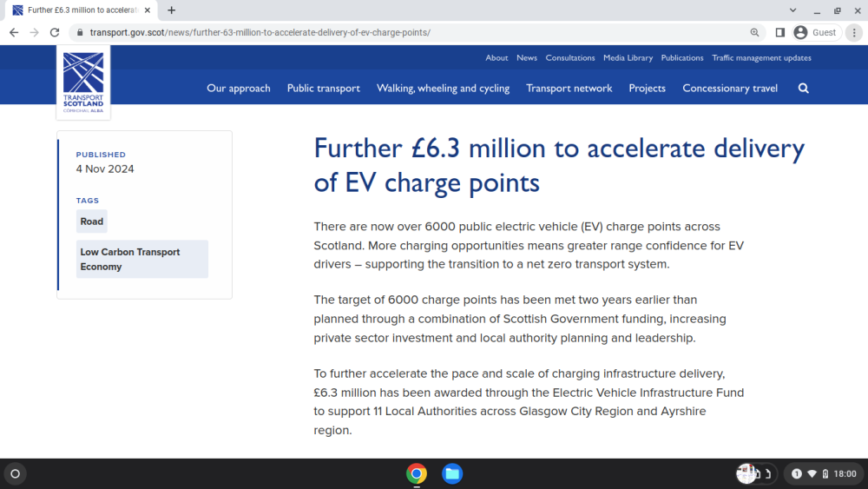
Task: Open the Projects menu
Action: (x=647, y=88)
